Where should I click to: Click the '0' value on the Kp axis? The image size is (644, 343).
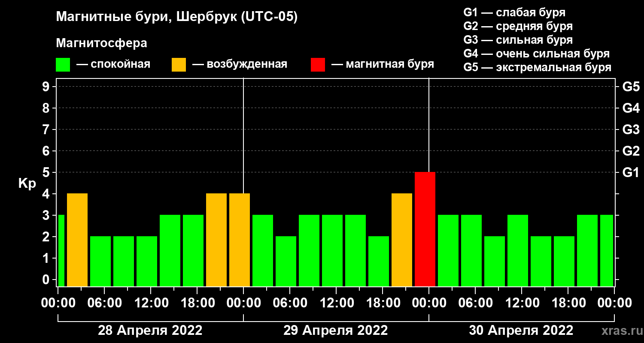(47, 280)
